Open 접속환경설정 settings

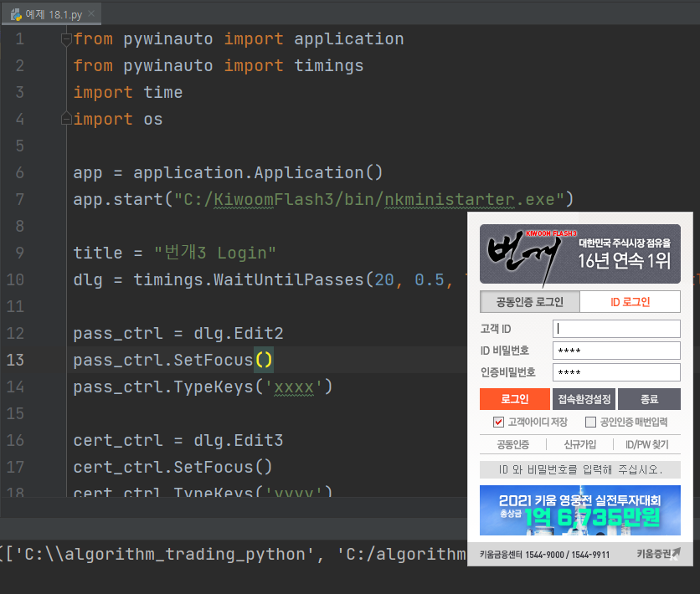click(584, 399)
